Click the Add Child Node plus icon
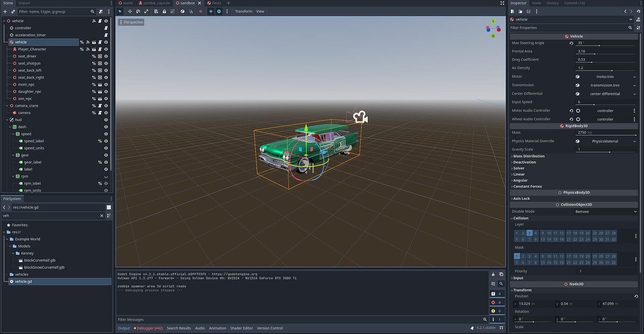 [x=5, y=11]
